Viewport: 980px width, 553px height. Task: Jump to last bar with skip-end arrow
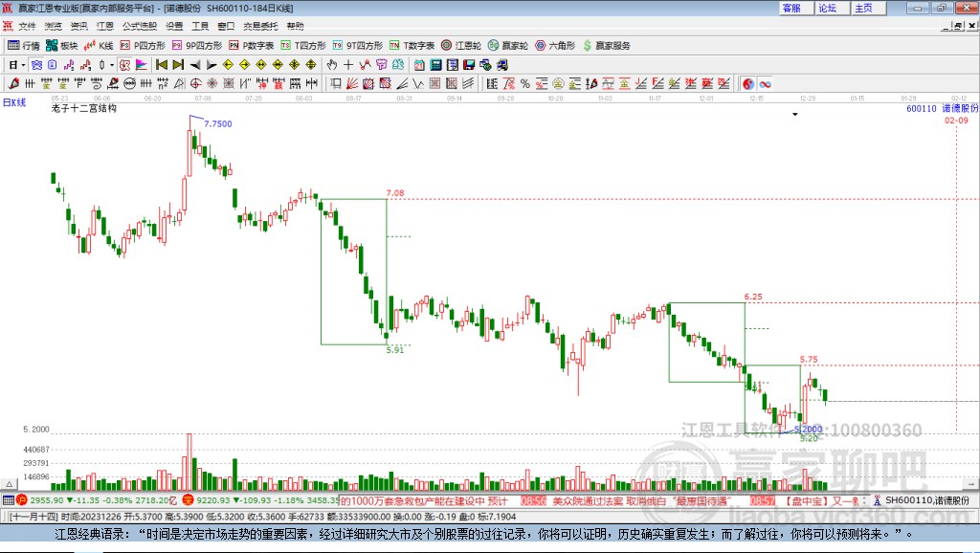tap(178, 65)
